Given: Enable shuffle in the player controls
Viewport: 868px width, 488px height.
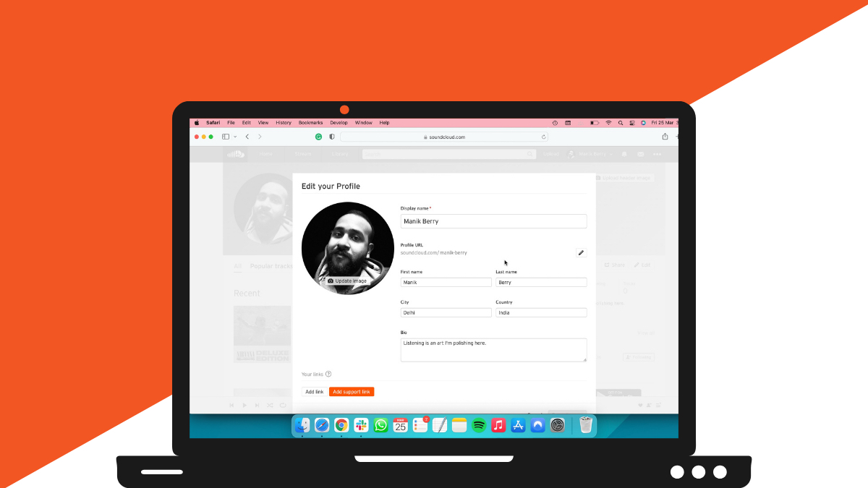Looking at the screenshot, I should click(270, 405).
